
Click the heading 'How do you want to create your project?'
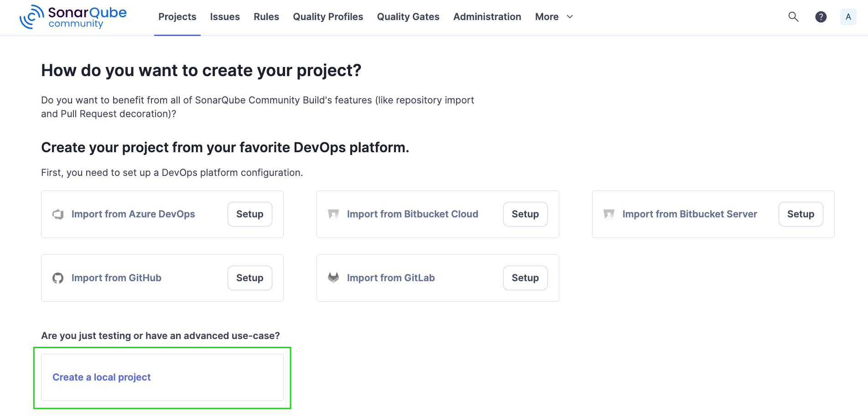pyautogui.click(x=201, y=71)
